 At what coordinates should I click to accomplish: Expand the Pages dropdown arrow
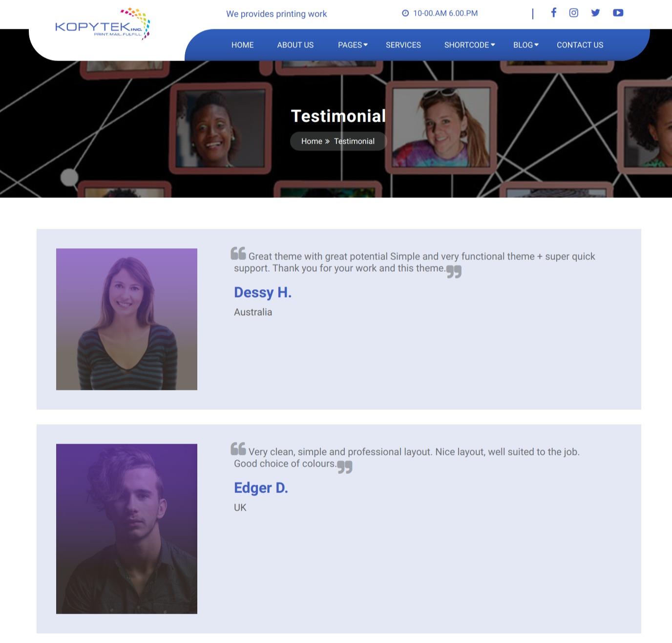click(365, 44)
